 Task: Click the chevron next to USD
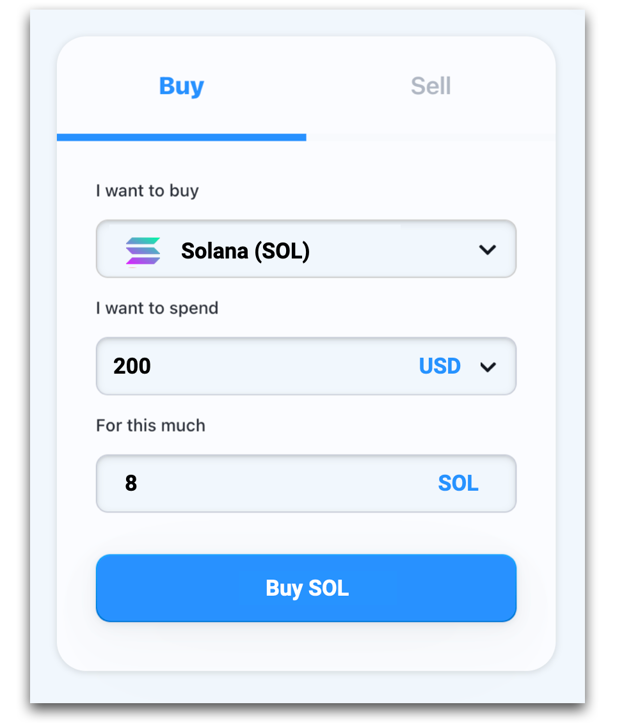[x=488, y=367]
